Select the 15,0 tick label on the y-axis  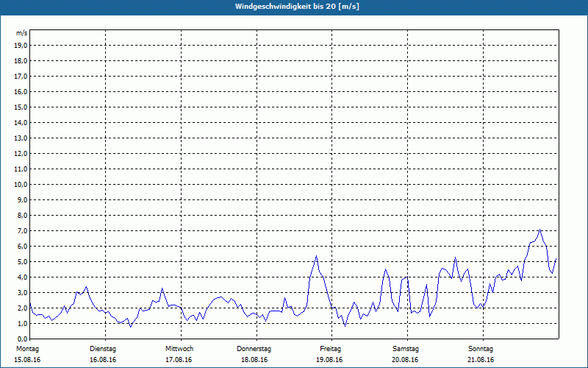(21, 107)
